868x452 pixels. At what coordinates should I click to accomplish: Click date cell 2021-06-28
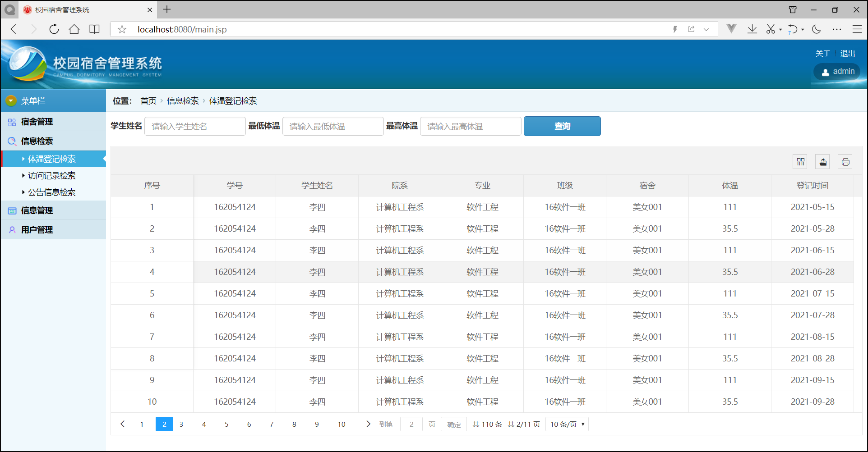(x=813, y=272)
